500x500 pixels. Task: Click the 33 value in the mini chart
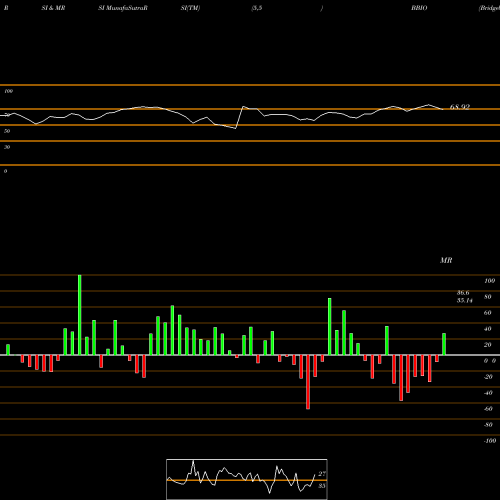pyautogui.click(x=322, y=486)
